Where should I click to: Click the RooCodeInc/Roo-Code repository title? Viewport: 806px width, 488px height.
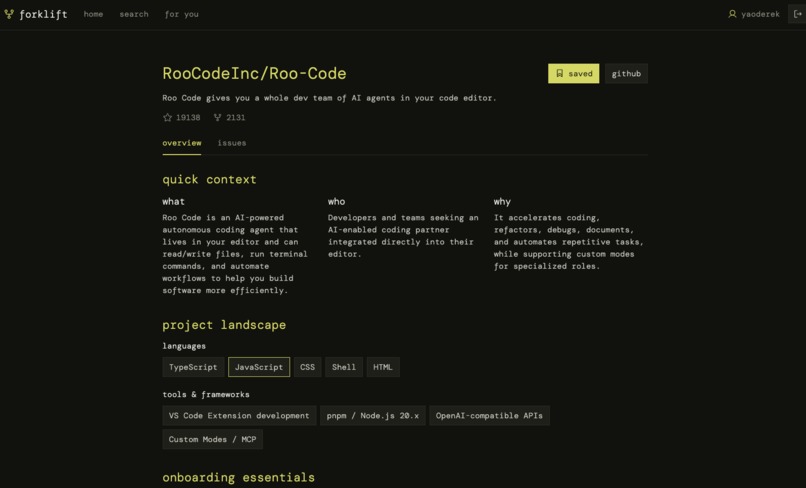pyautogui.click(x=254, y=74)
